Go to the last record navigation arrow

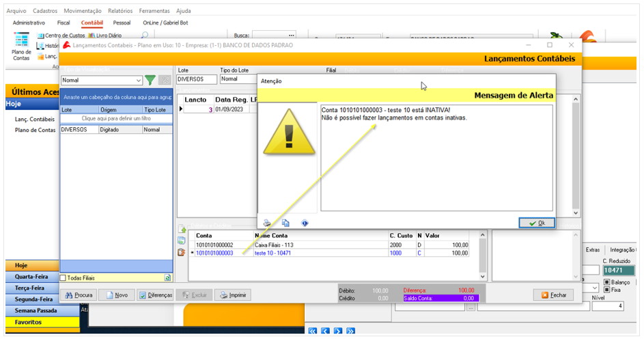pos(350,331)
